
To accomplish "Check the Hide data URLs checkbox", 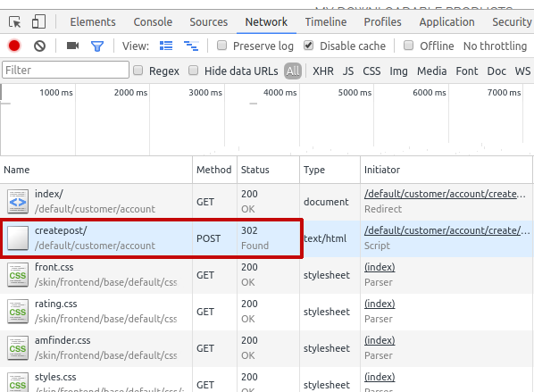I will (194, 71).
